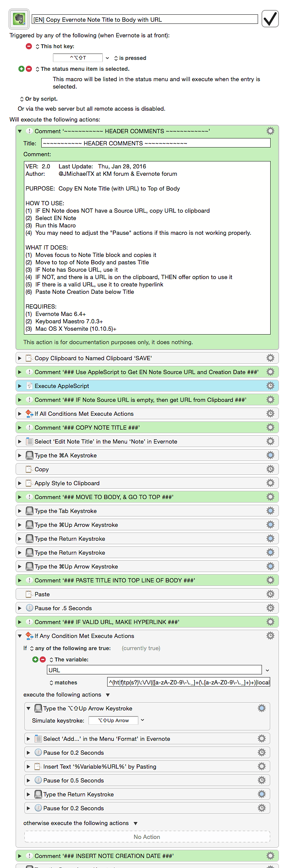Viewport: 288px width, 868px height.
Task: Expand Type the Tab Keystroke action
Action: pyautogui.click(x=20, y=511)
